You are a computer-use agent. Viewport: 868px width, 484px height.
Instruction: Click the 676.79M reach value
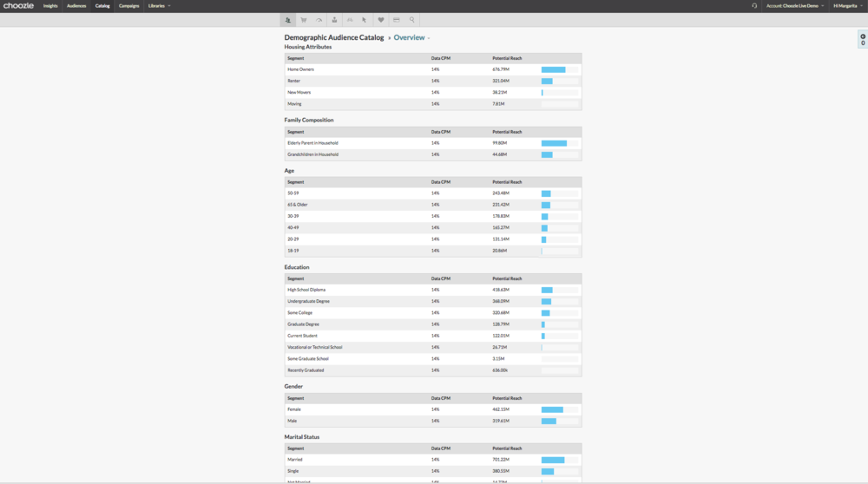501,69
